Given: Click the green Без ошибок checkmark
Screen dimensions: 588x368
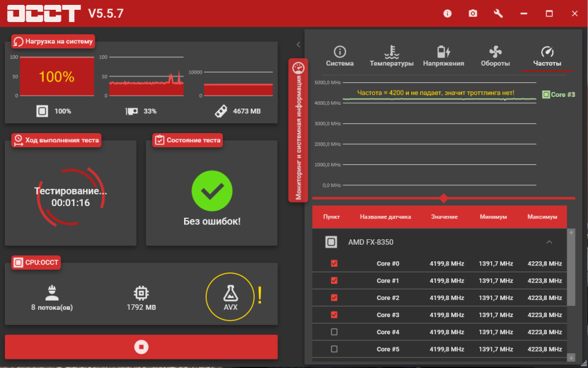Looking at the screenshot, I should point(212,191).
